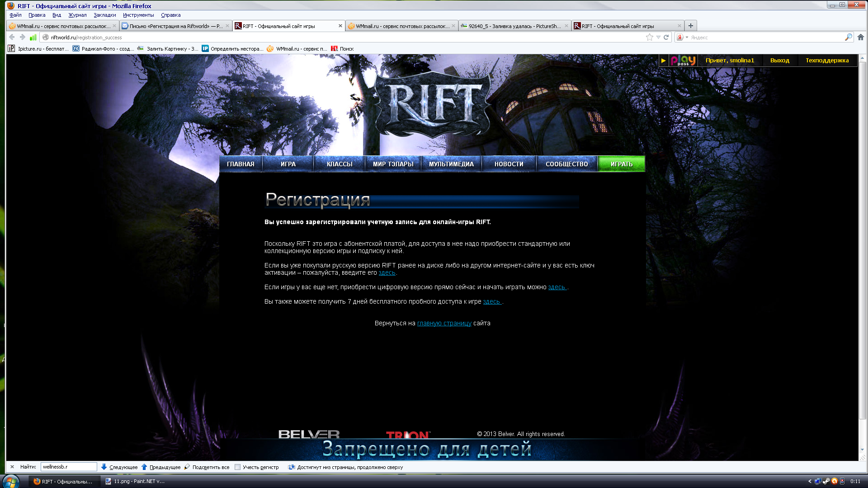
Task: Click into the Яндекс search field
Action: point(766,37)
